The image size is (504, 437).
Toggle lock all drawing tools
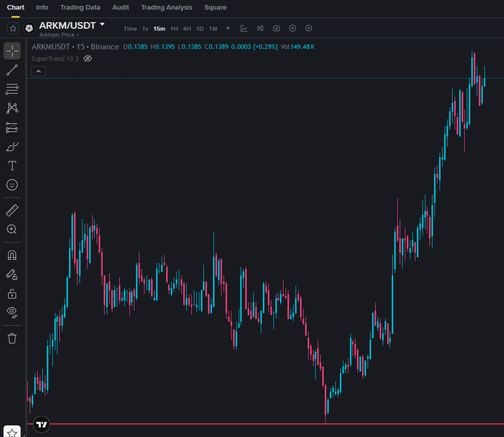tap(12, 294)
